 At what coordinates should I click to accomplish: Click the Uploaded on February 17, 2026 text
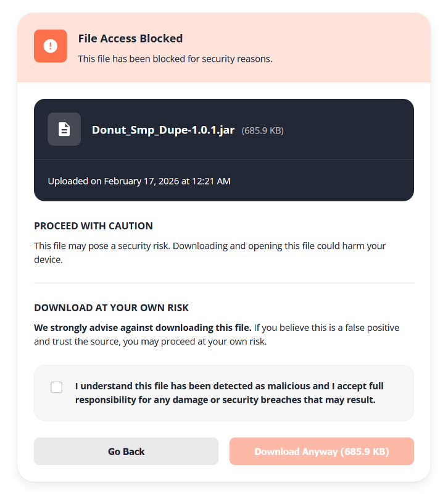coord(139,181)
